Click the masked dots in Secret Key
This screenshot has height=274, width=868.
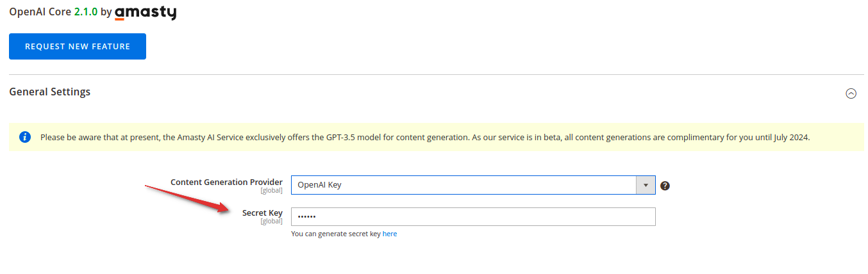pyautogui.click(x=307, y=217)
